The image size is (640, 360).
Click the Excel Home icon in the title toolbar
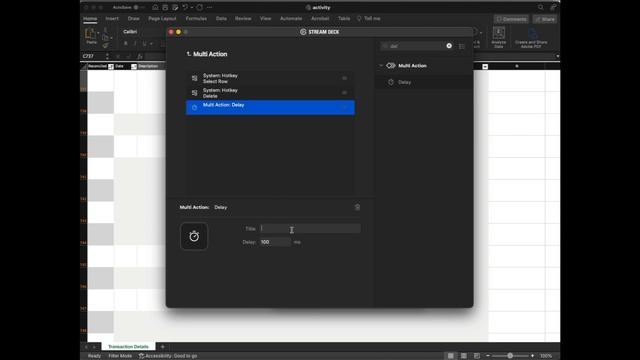pyautogui.click(x=155, y=7)
